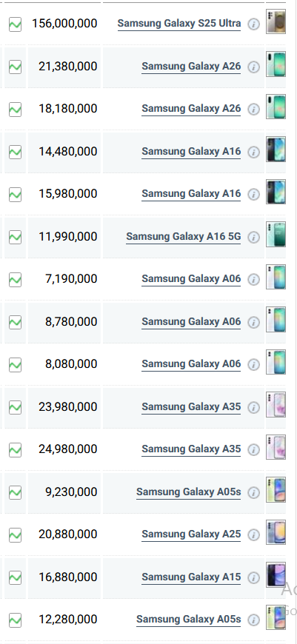Click info icon beside Samsung Galaxy A25
This screenshot has height=644, width=297.
coord(254,534)
